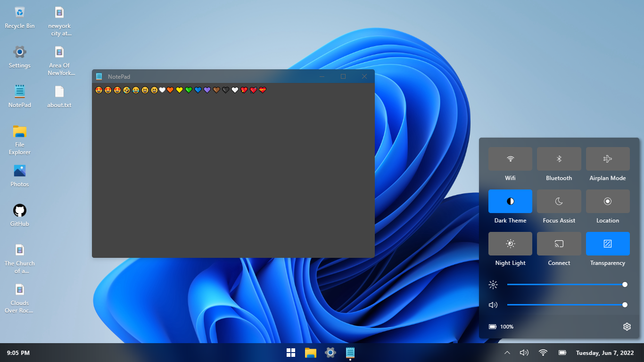Click the Windows Start button
Viewport: 644px width, 362px height.
coord(291,353)
